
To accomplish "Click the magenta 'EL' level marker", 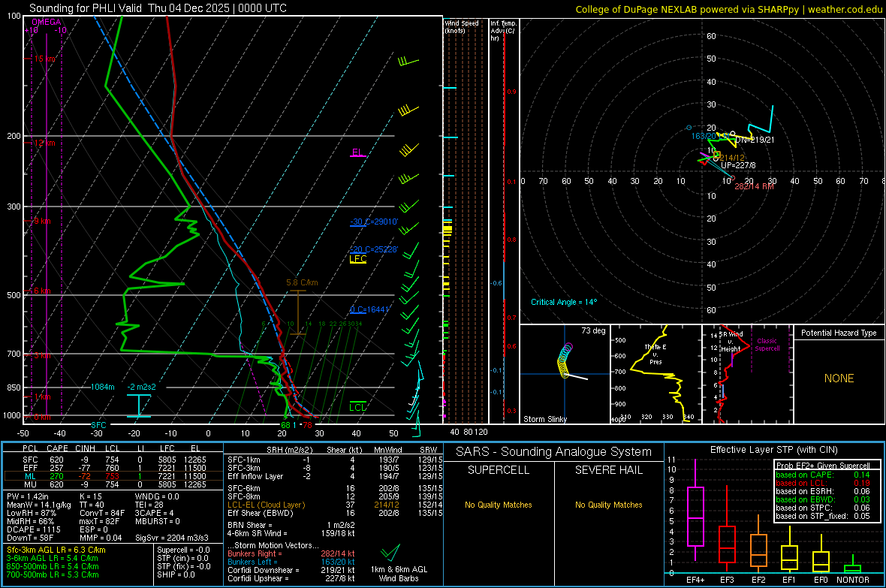I will click(357, 152).
